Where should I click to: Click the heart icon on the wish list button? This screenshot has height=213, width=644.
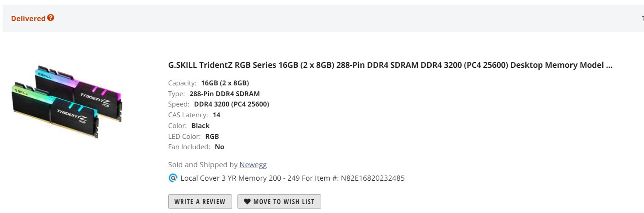coord(247,201)
